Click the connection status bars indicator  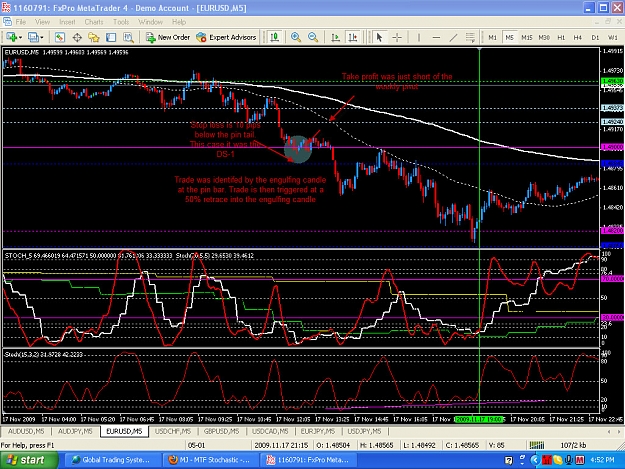pos(537,445)
